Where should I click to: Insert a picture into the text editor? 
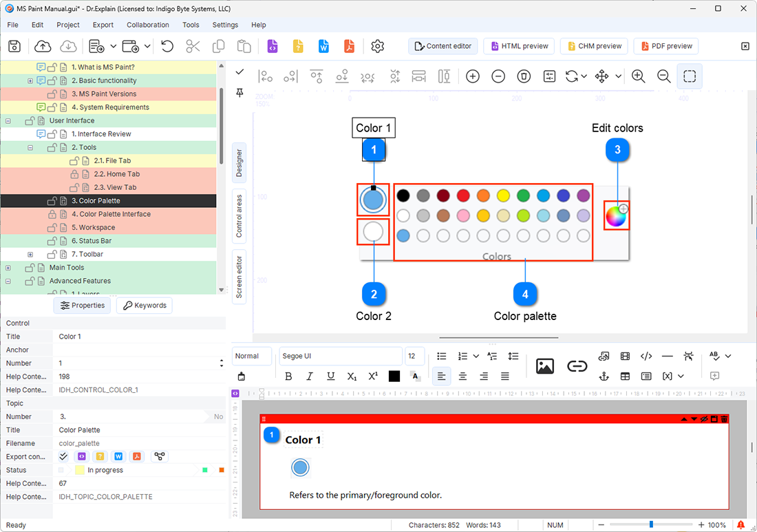click(x=544, y=366)
